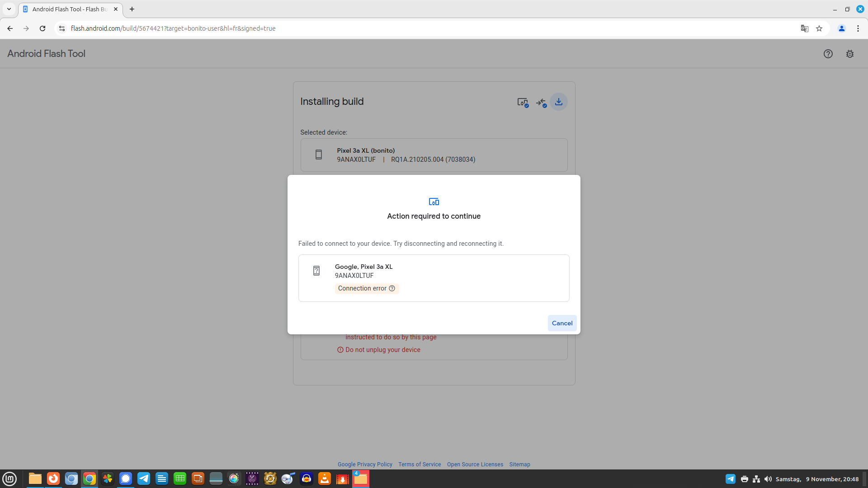This screenshot has width=868, height=488.
Task: Open the volume control tray icon
Action: point(768,479)
